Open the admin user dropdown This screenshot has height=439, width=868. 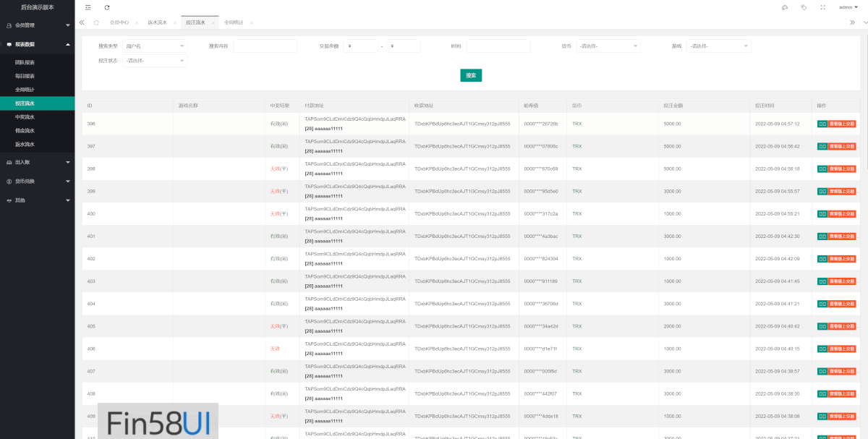[x=847, y=7]
